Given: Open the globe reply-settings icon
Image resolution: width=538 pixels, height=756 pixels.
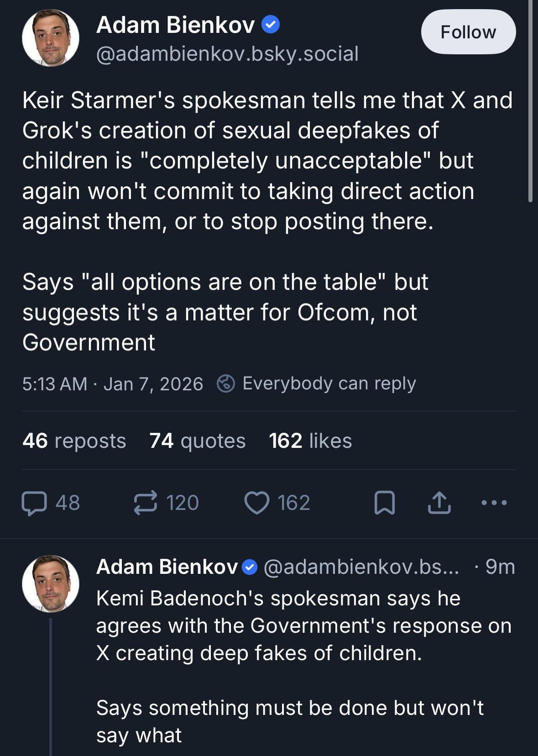Looking at the screenshot, I should click(225, 383).
